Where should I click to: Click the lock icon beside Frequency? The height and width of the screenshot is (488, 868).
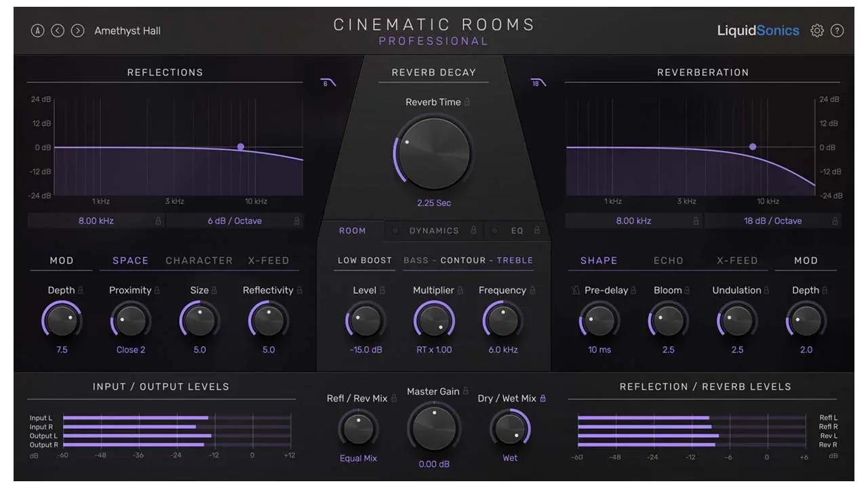532,290
